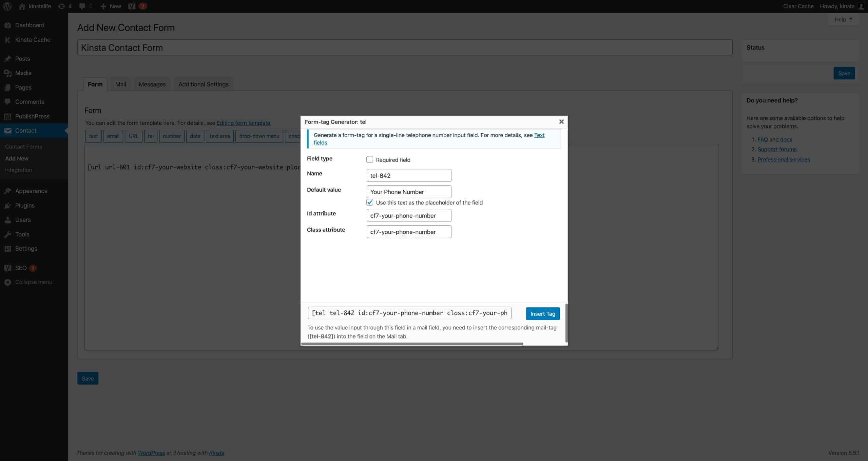Expand the Messages tab options
This screenshot has width=868, height=461.
tap(152, 84)
